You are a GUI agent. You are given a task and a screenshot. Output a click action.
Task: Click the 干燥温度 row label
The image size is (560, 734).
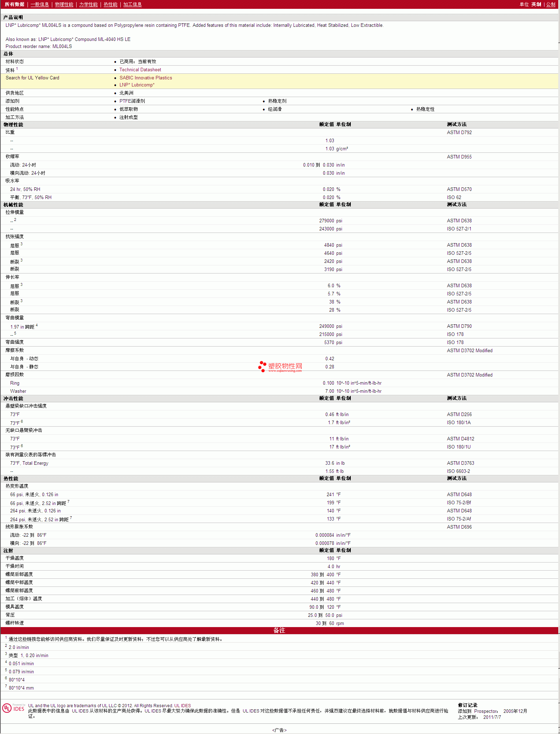tap(14, 558)
